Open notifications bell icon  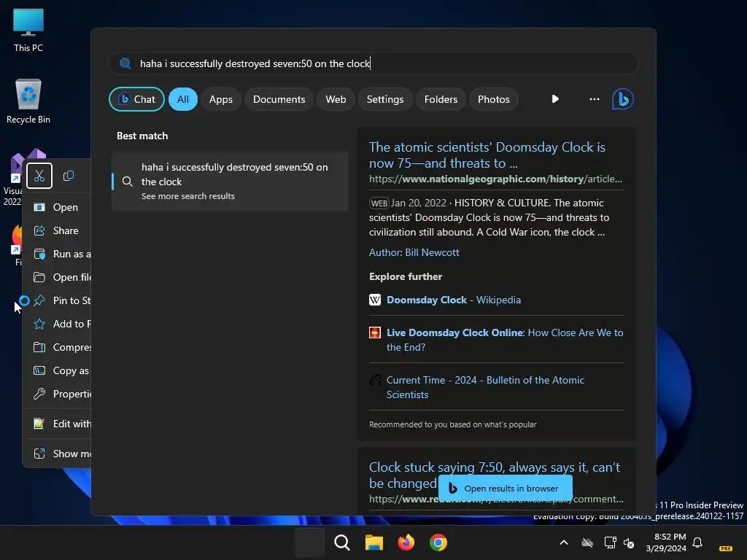point(697,542)
